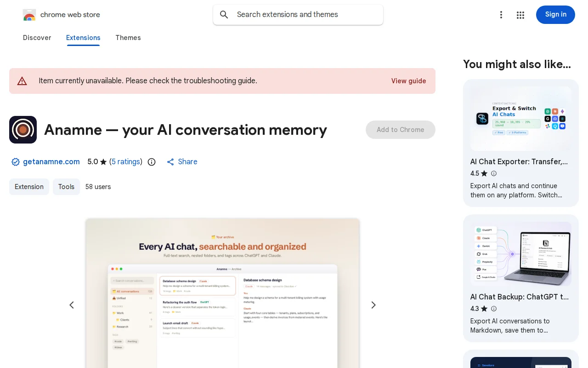Show next screenshot with right arrow
Screen dimensions: 588x368
(x=373, y=305)
